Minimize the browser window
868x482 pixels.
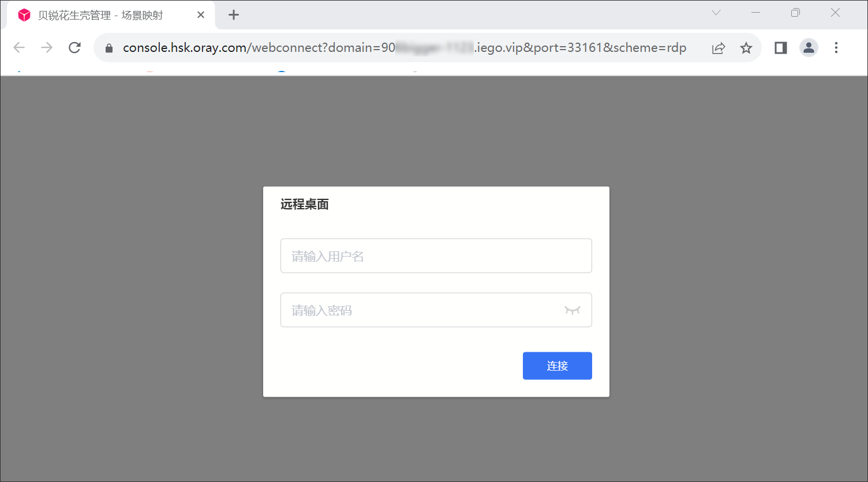[x=755, y=13]
